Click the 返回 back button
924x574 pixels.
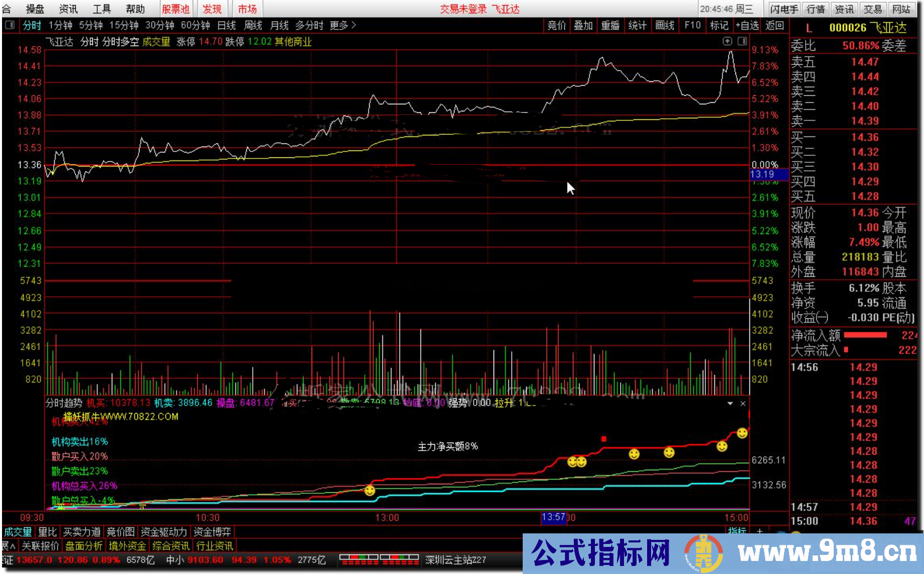[775, 25]
